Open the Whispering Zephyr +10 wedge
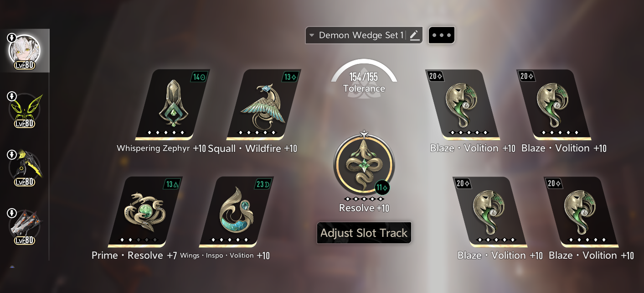Image resolution: width=644 pixels, height=293 pixels. click(173, 105)
